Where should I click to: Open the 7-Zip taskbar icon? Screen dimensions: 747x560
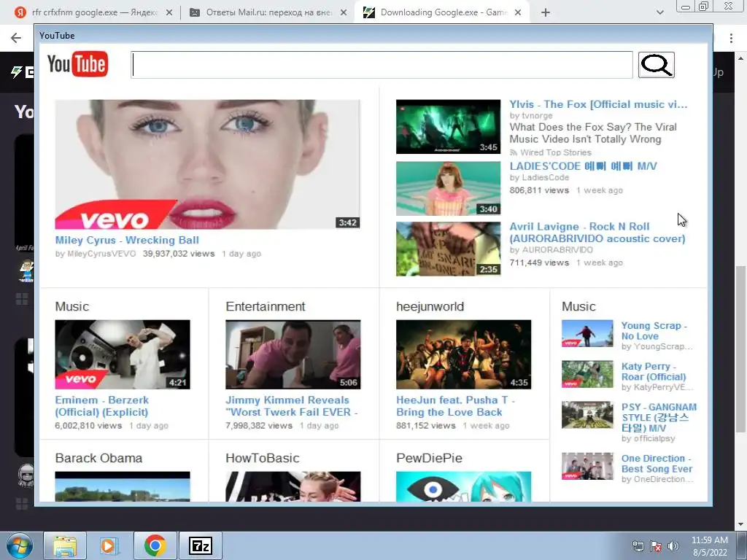click(x=200, y=545)
